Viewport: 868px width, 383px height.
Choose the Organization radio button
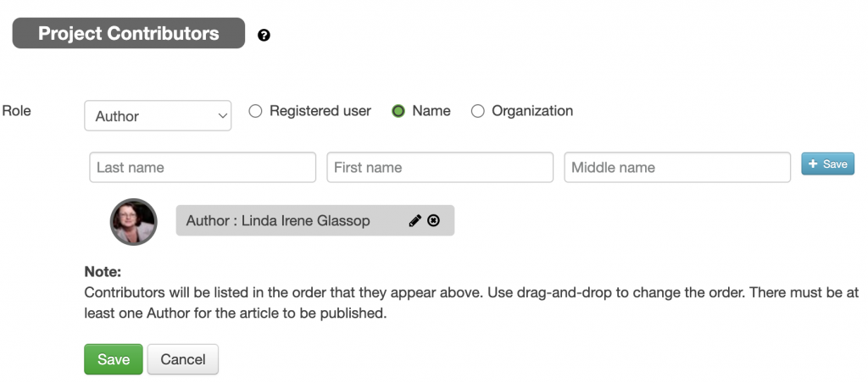477,111
